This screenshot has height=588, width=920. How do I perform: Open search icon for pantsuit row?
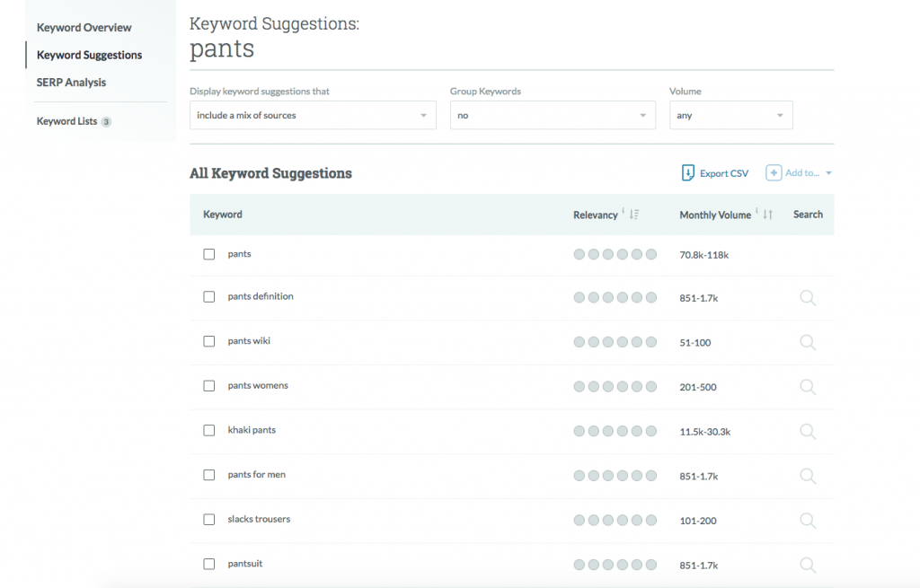click(807, 565)
